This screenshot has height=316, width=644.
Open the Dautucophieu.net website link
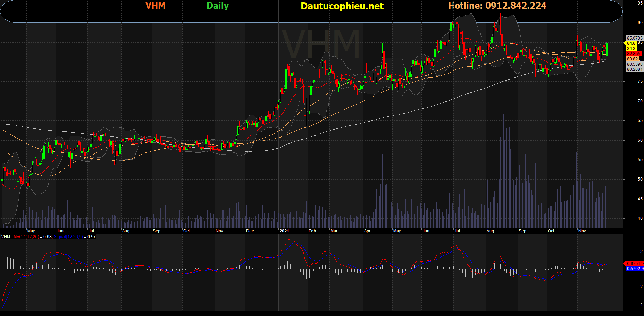pos(342,6)
